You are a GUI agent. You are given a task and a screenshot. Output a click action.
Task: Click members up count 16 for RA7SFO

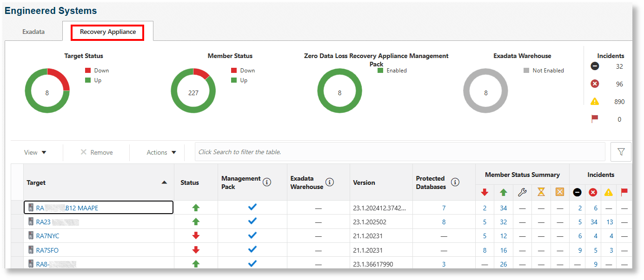(x=504, y=250)
